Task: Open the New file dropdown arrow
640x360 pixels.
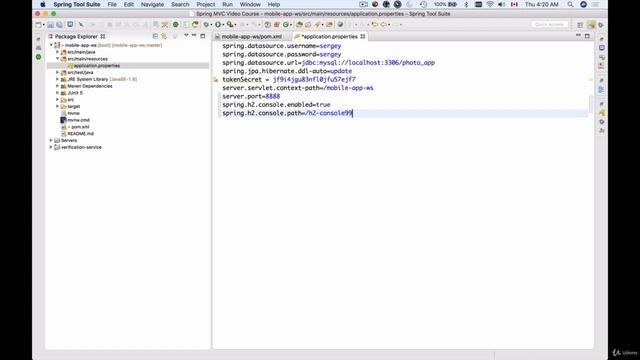Action: (43, 25)
